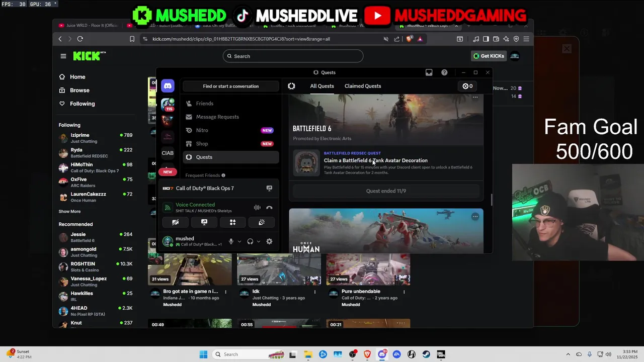The image size is (644, 362).
Task: Open the Kick profile avatar menu
Action: pyautogui.click(x=515, y=56)
